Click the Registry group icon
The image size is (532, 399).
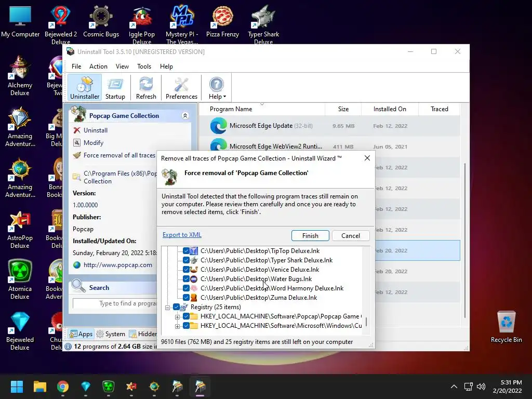click(184, 307)
